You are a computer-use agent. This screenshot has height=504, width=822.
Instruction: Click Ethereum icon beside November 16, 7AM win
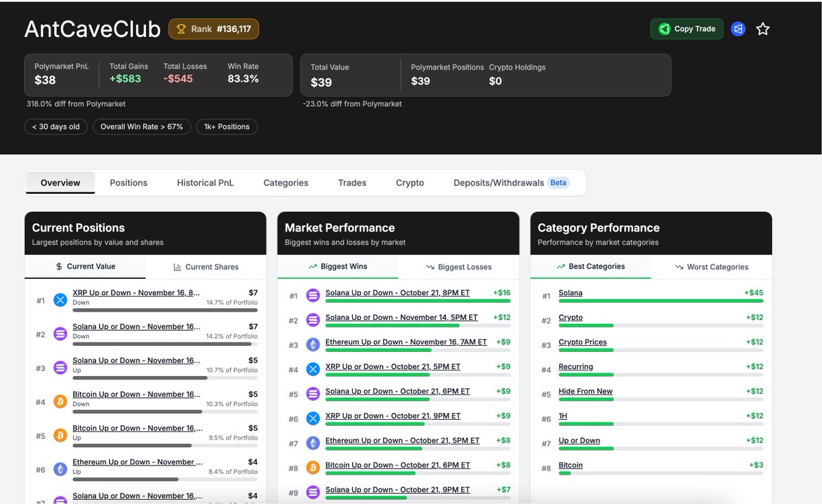tap(313, 345)
